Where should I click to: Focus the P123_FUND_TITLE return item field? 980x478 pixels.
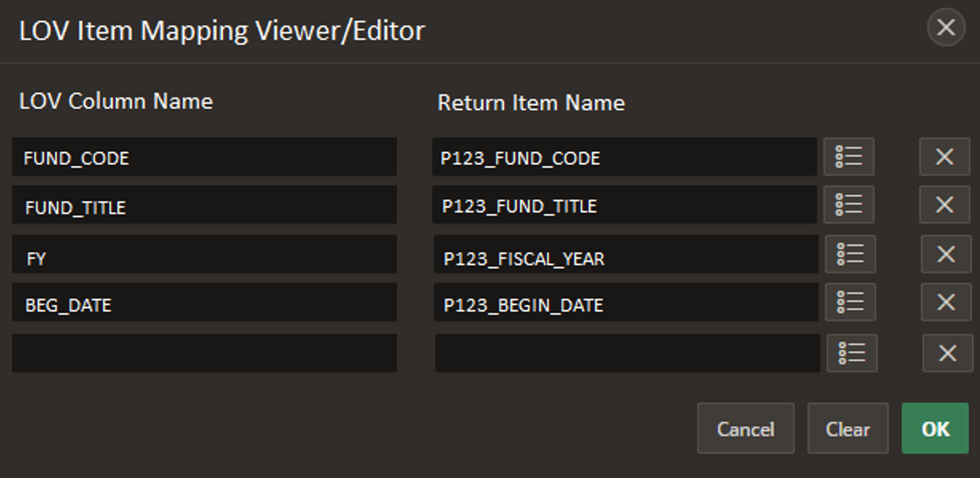click(x=624, y=204)
